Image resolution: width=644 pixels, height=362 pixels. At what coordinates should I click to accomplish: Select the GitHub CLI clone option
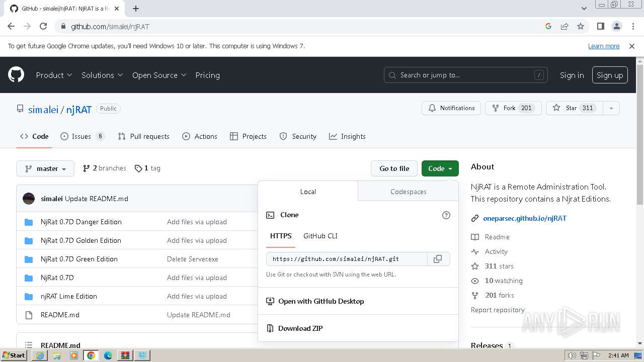[x=320, y=236]
